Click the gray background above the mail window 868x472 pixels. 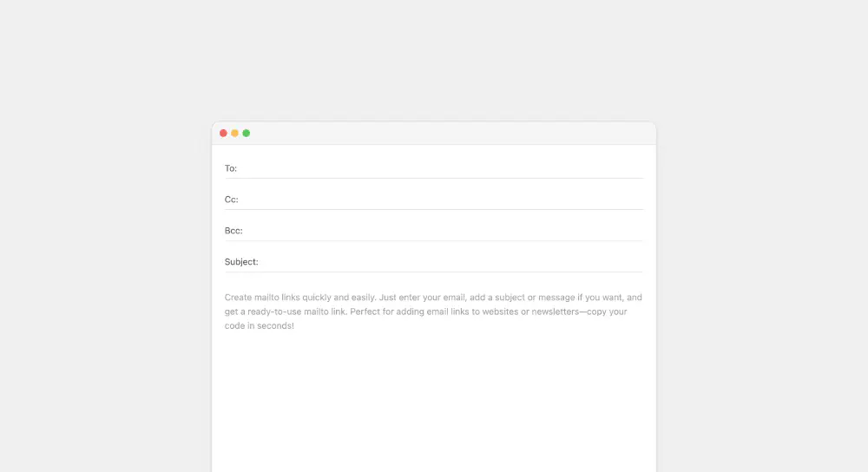(x=433, y=61)
